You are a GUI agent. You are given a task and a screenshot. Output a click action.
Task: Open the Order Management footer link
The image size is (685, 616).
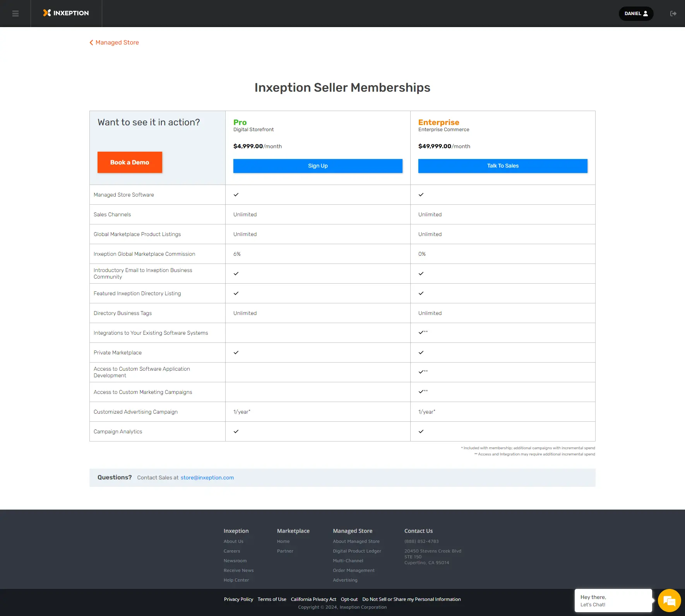pos(354,571)
